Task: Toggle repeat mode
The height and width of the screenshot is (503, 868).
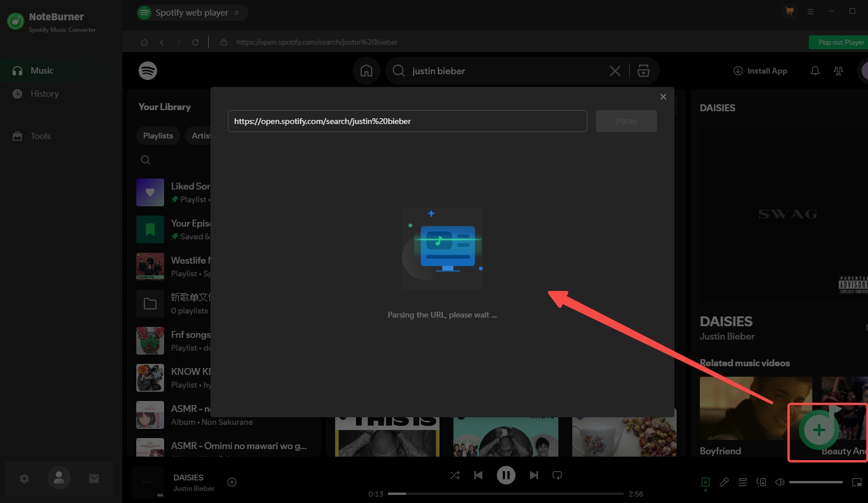Action: (557, 475)
